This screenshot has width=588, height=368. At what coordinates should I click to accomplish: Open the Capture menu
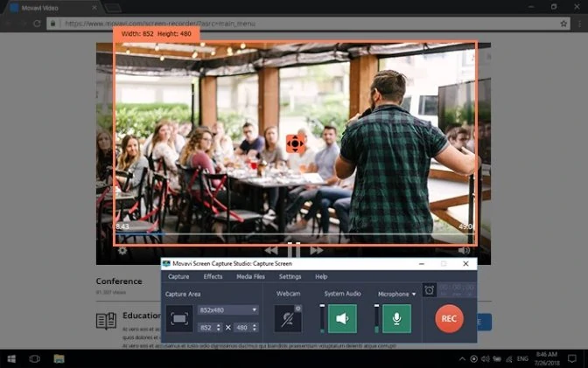(178, 276)
